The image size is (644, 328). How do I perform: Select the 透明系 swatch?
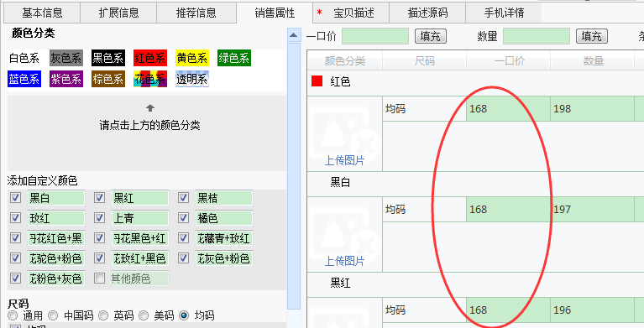click(191, 79)
